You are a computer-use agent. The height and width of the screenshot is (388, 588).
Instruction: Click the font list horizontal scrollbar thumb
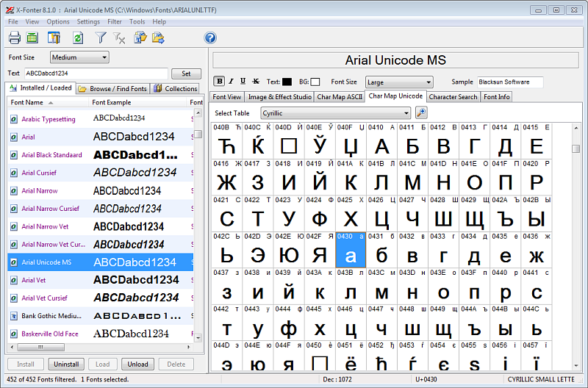pos(40,347)
